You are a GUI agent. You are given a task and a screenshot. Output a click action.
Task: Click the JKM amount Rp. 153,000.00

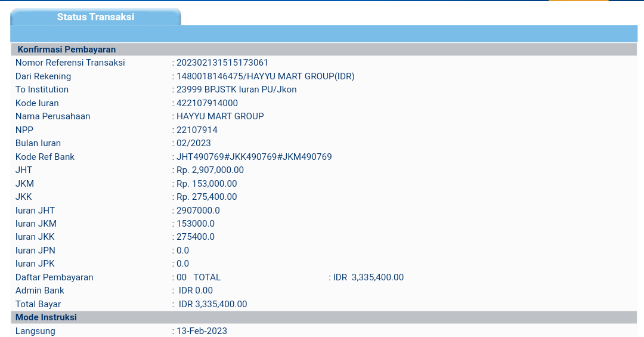pyautogui.click(x=206, y=184)
